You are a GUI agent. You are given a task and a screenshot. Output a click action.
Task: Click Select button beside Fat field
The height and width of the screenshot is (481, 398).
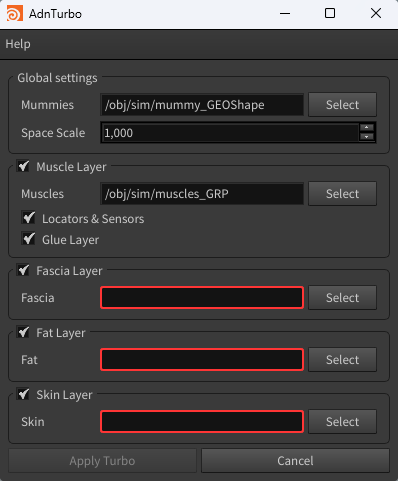coord(342,360)
